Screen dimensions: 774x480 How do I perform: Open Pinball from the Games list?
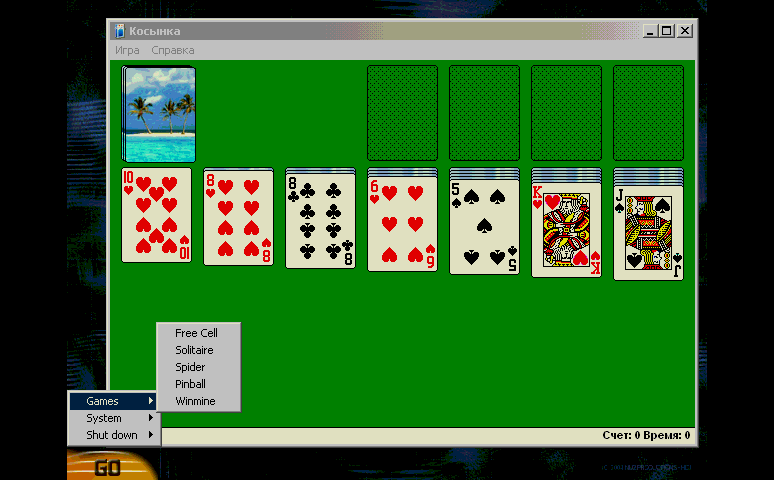(x=190, y=384)
